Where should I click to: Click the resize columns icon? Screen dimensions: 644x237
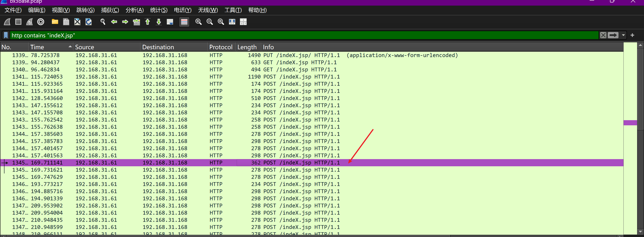(x=232, y=22)
